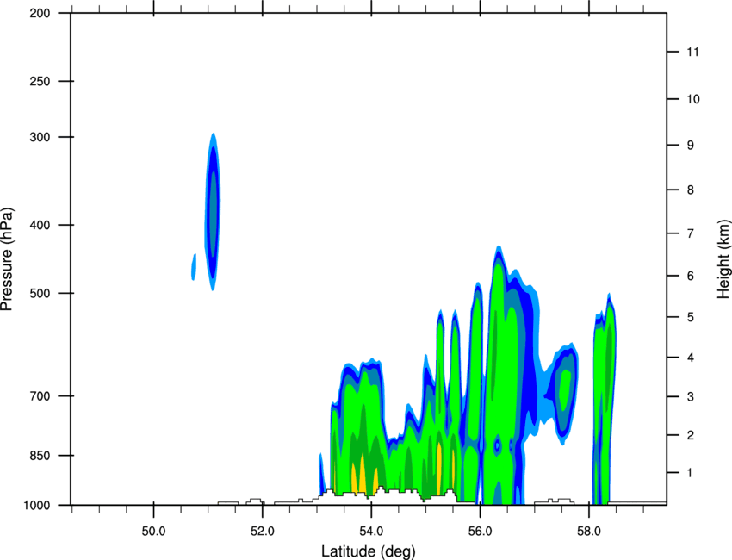Click the 52.0 latitude tick label
The width and height of the screenshot is (732, 560).
point(263,532)
